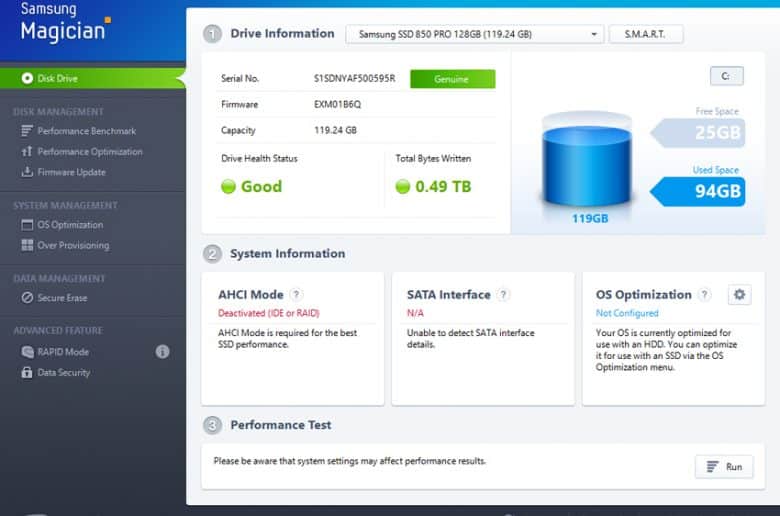
Task: Run the performance test
Action: pos(724,467)
